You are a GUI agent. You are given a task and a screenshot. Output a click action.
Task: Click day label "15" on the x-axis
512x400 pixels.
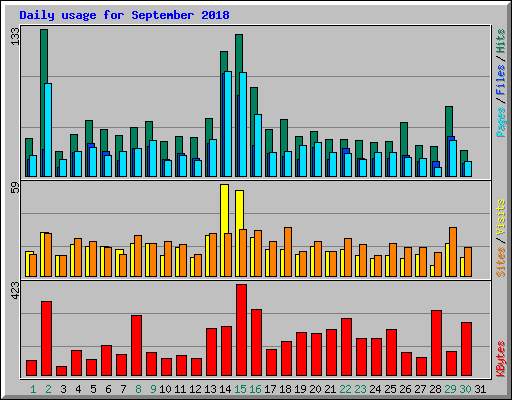pyautogui.click(x=240, y=389)
